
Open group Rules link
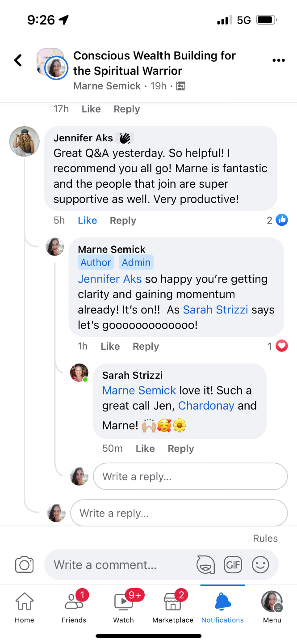click(265, 538)
